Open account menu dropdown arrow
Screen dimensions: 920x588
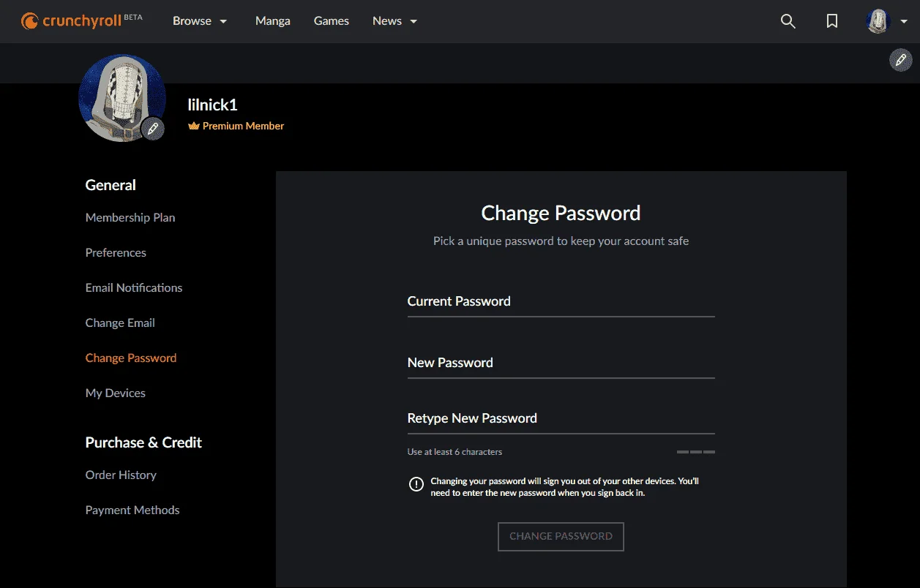coord(904,21)
